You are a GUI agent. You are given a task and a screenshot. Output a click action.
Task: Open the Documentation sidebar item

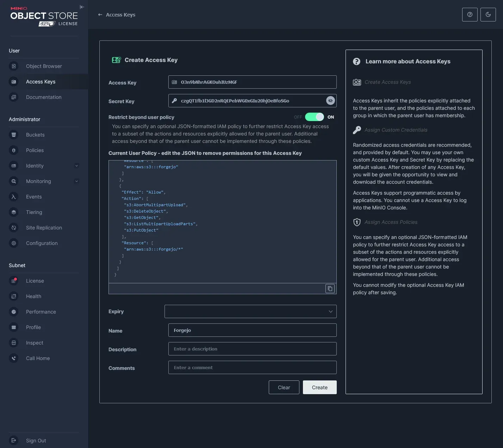(43, 97)
